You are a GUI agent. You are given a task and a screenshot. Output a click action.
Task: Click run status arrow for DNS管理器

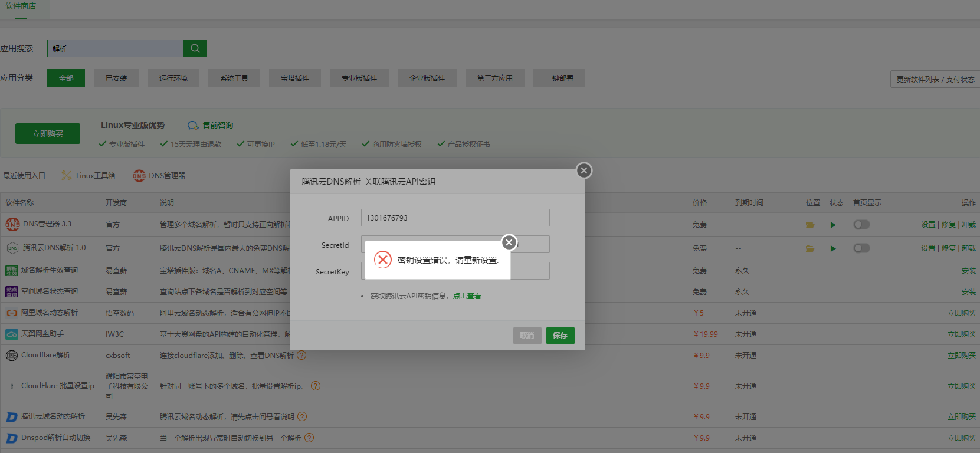click(x=833, y=225)
